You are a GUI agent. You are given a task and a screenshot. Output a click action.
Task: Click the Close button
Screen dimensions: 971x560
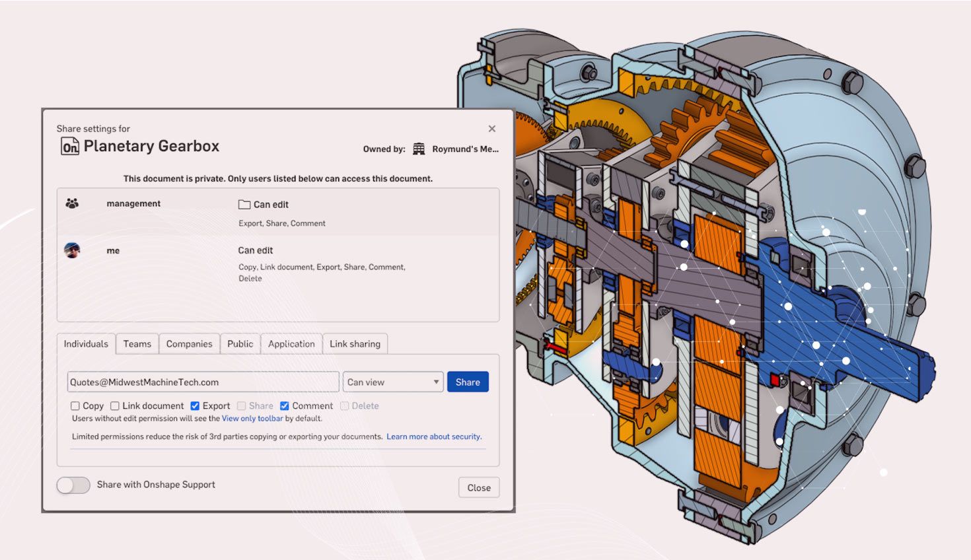pyautogui.click(x=479, y=488)
